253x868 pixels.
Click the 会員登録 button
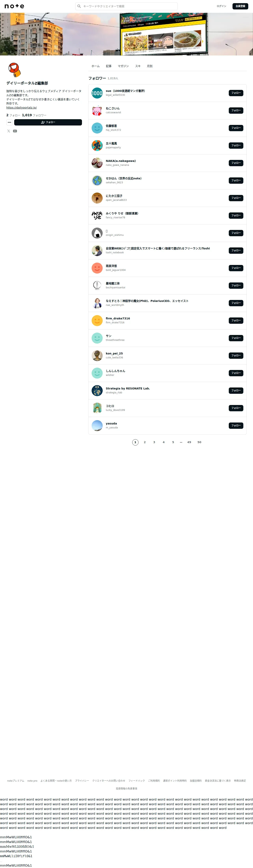pos(240,6)
